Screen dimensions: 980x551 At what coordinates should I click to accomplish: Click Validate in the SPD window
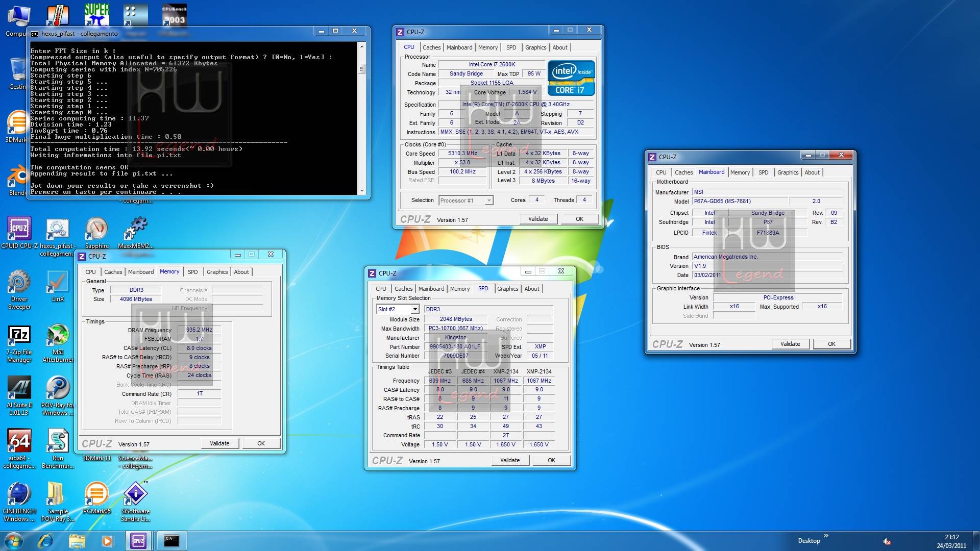pyautogui.click(x=510, y=460)
